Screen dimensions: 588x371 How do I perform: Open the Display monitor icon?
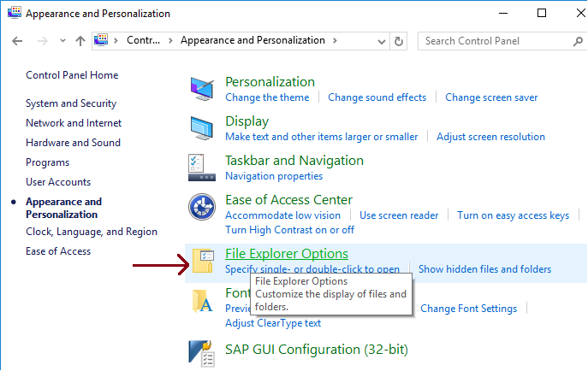pos(202,127)
